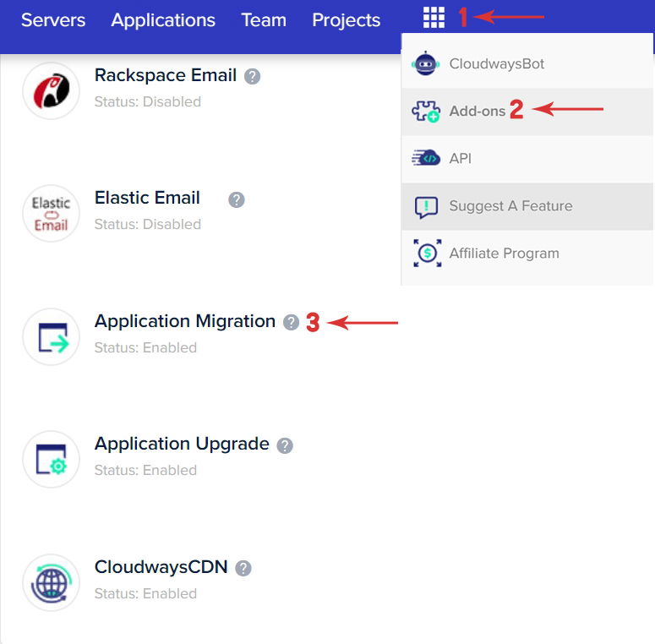Open the Application Migration add-on title
This screenshot has width=655, height=644.
pos(185,322)
